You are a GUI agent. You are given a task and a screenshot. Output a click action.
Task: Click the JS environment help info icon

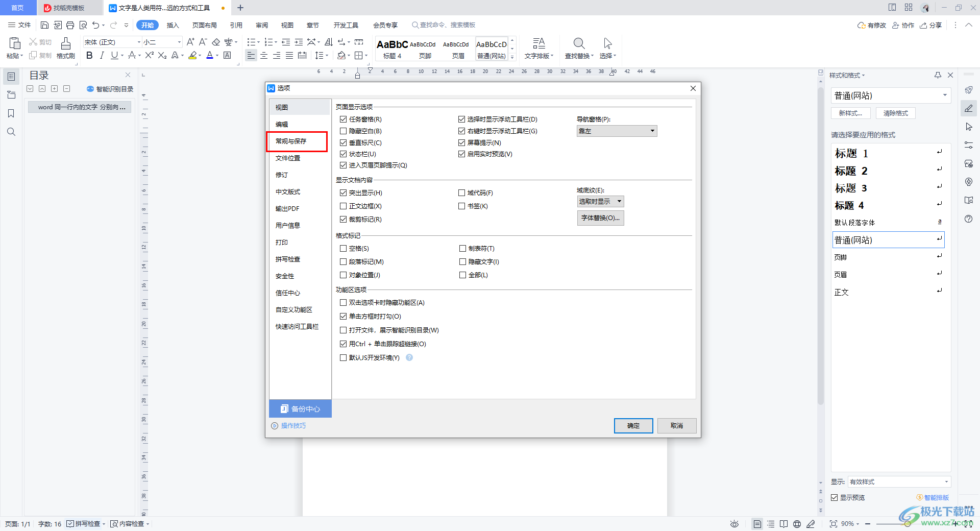(x=409, y=357)
